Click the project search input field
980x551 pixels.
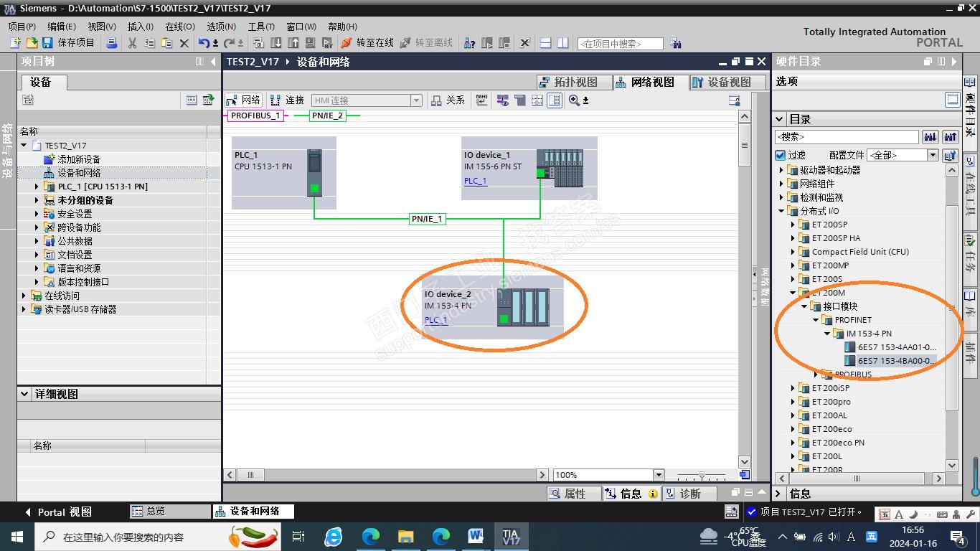pos(620,44)
